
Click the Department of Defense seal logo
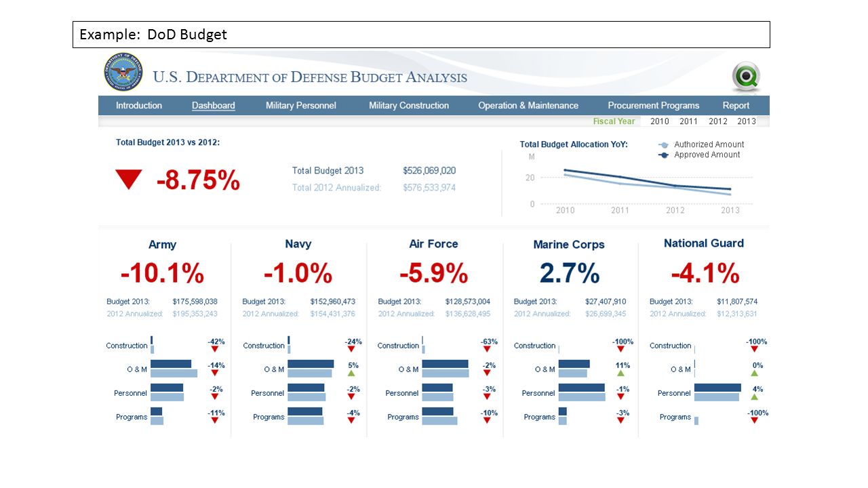tap(123, 73)
